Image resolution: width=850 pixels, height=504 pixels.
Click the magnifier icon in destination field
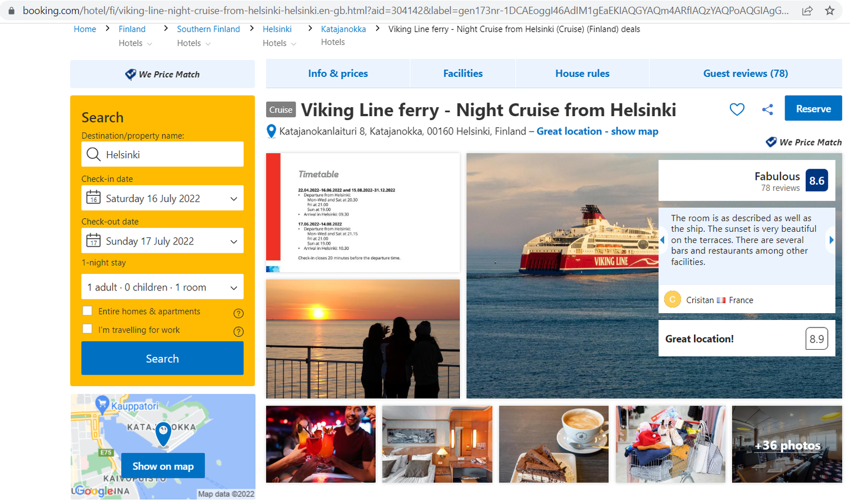94,154
